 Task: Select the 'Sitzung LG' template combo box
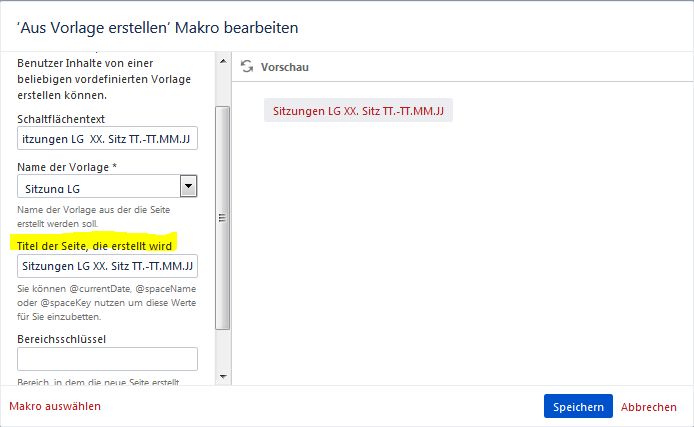click(x=98, y=187)
